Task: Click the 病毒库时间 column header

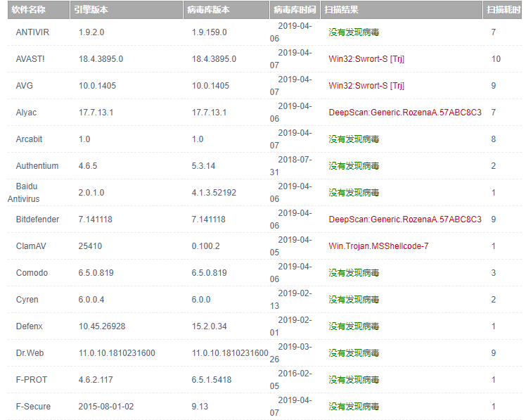Action: (x=295, y=10)
